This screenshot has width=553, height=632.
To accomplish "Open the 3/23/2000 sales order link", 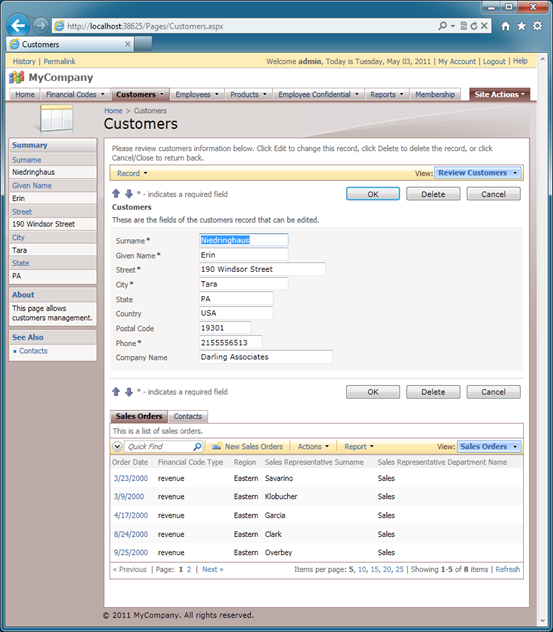I will 131,478.
